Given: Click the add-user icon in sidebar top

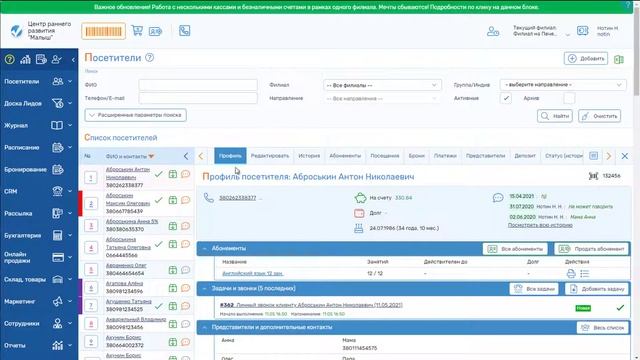Looking at the screenshot, I should pyautogui.click(x=56, y=60).
